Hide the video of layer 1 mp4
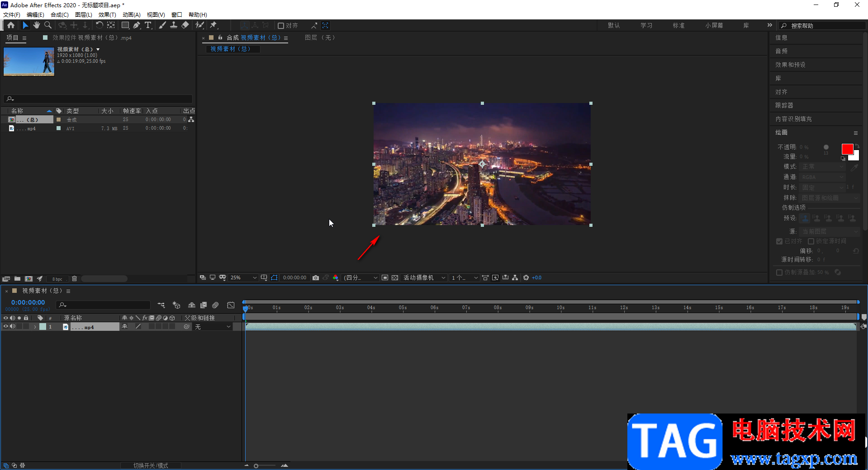 [x=6, y=326]
